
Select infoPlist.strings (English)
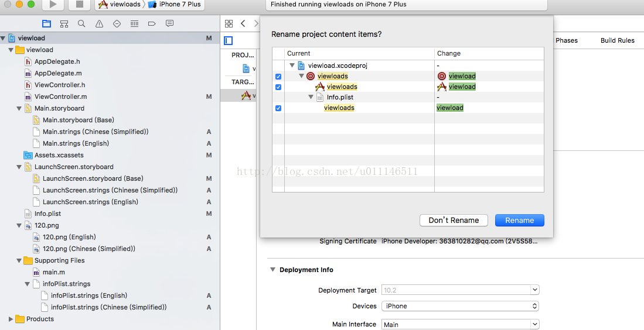(88, 295)
